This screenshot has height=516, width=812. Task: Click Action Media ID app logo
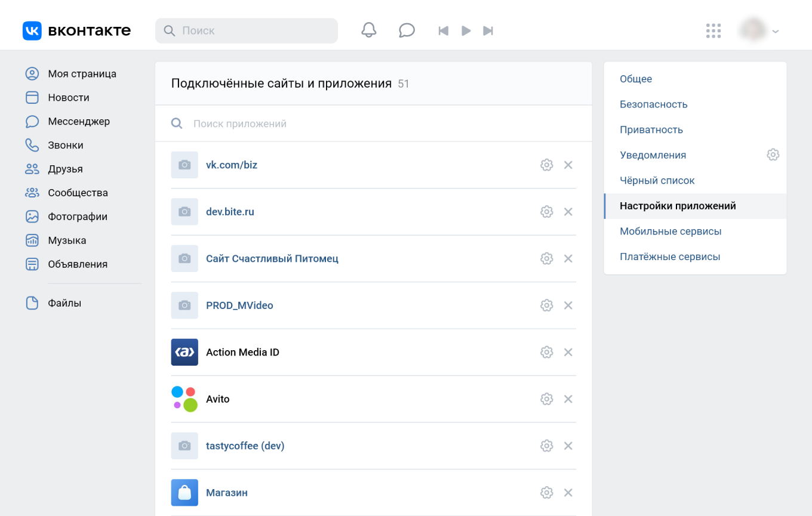[x=184, y=353]
